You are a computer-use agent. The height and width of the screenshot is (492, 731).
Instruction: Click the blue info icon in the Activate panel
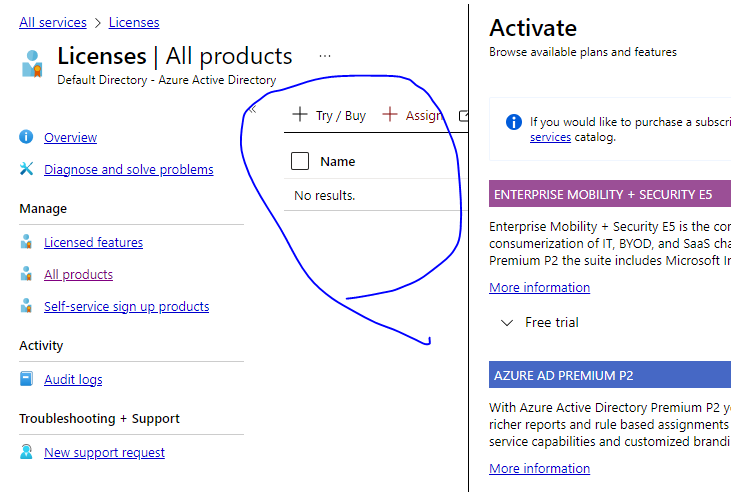tap(514, 122)
